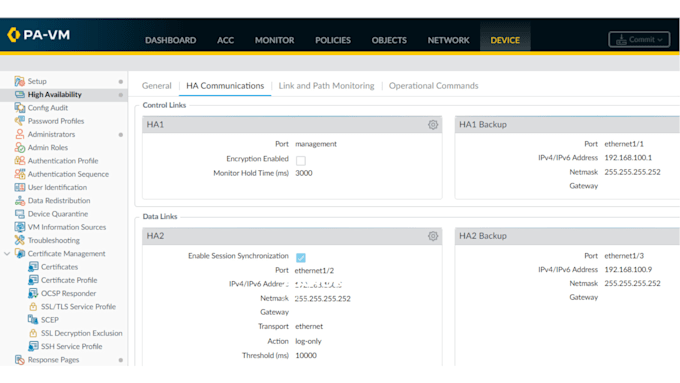Screen dimensions: 680x383
Task: Open the Certificates icon
Action: pos(33,267)
